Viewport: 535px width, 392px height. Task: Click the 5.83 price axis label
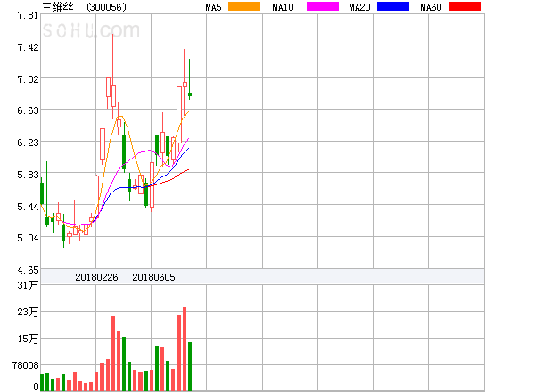(28, 175)
